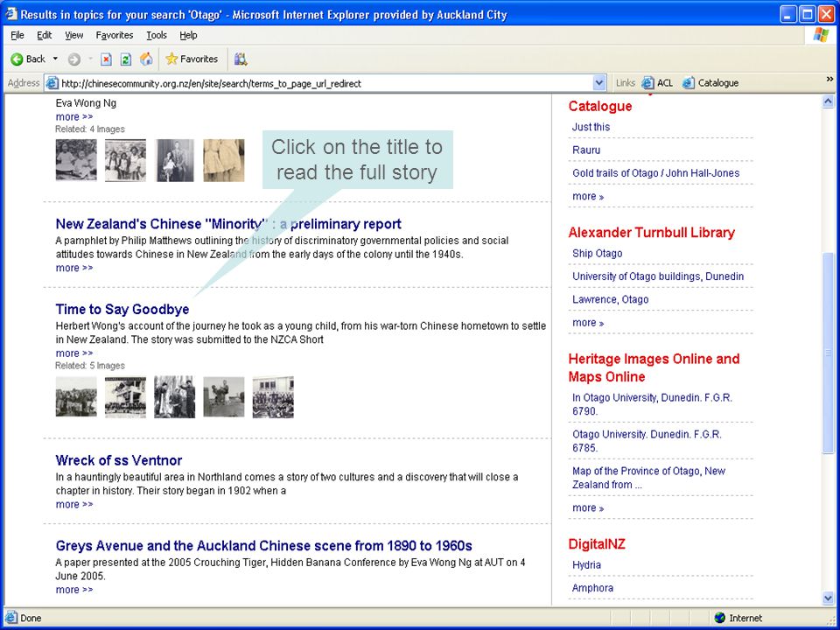
Task: Click the Done status page icon
Action: 10,619
